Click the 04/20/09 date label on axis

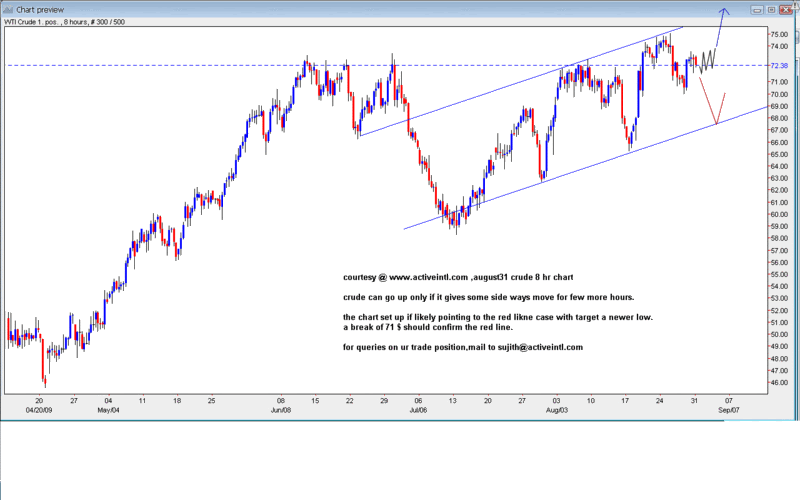[x=38, y=410]
